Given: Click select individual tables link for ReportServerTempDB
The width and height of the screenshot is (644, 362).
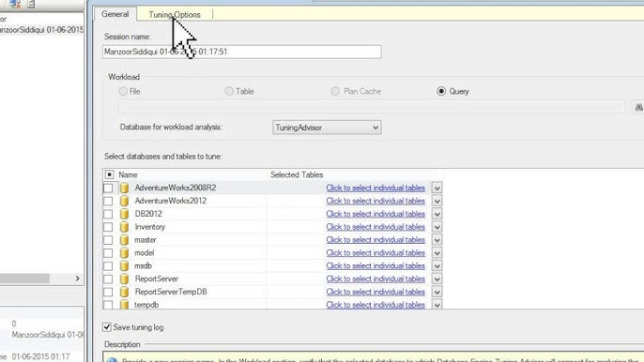Looking at the screenshot, I should point(376,292).
